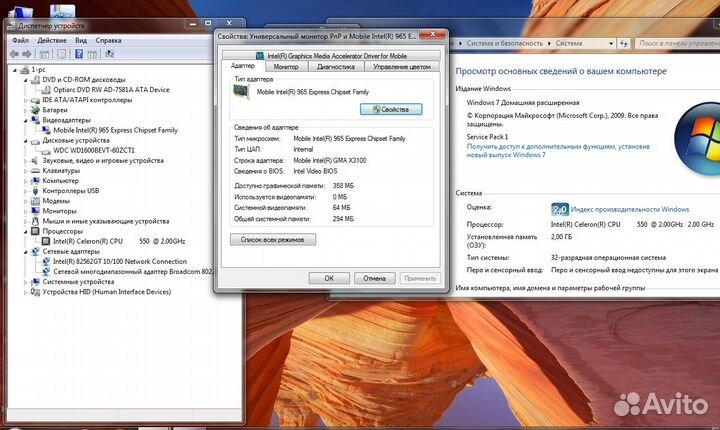Click the Mobile Intel(R) GMA X3100 text
Viewport: 720px width, 430px height.
coord(330,161)
